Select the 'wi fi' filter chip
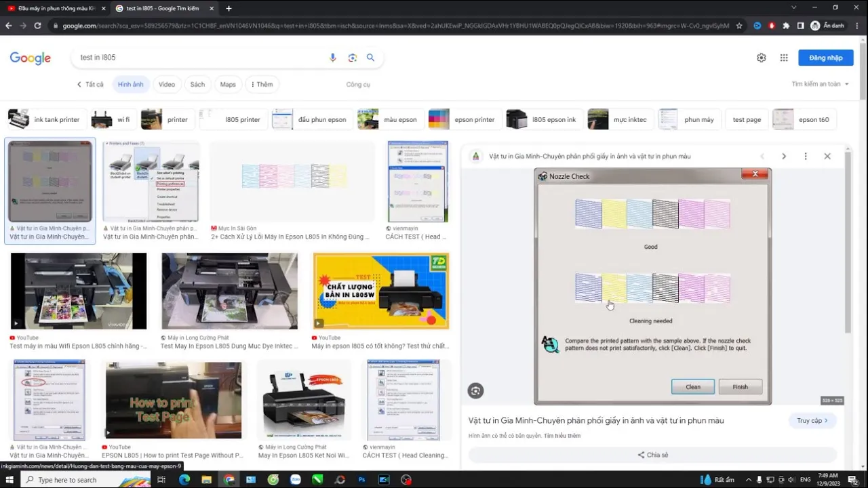Image resolution: width=868 pixels, height=488 pixels. [x=112, y=119]
